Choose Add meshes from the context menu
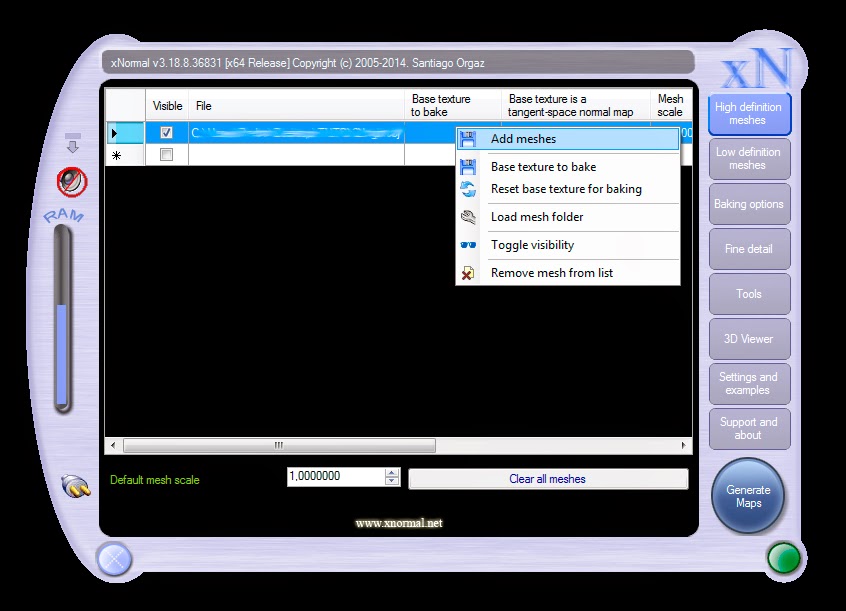846x611 pixels. (568, 139)
